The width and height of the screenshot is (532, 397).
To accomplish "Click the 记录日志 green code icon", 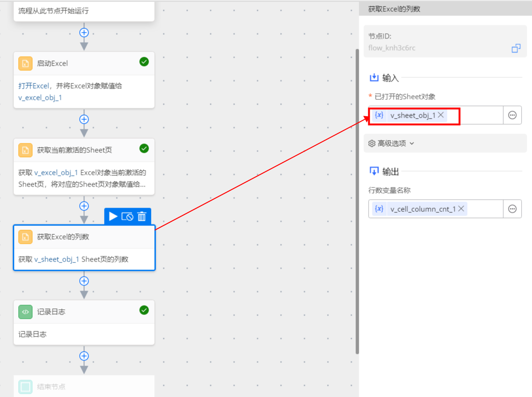I will 25,312.
